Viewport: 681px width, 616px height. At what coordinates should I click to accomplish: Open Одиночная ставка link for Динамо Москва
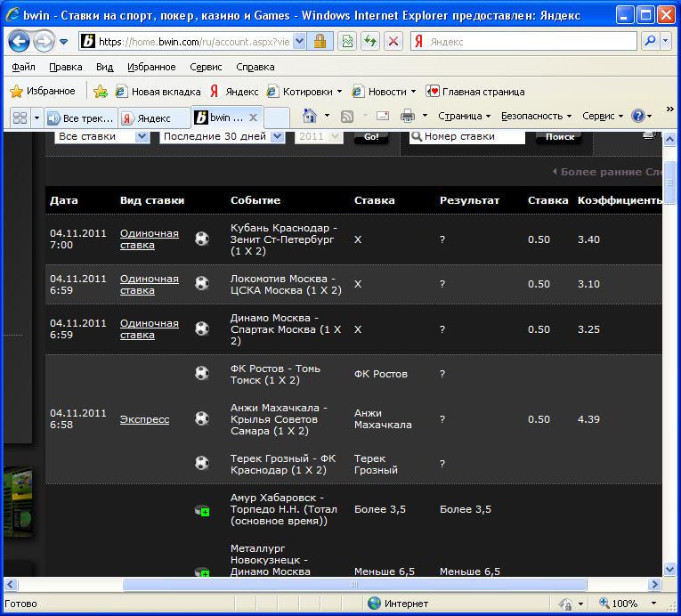pos(149,329)
